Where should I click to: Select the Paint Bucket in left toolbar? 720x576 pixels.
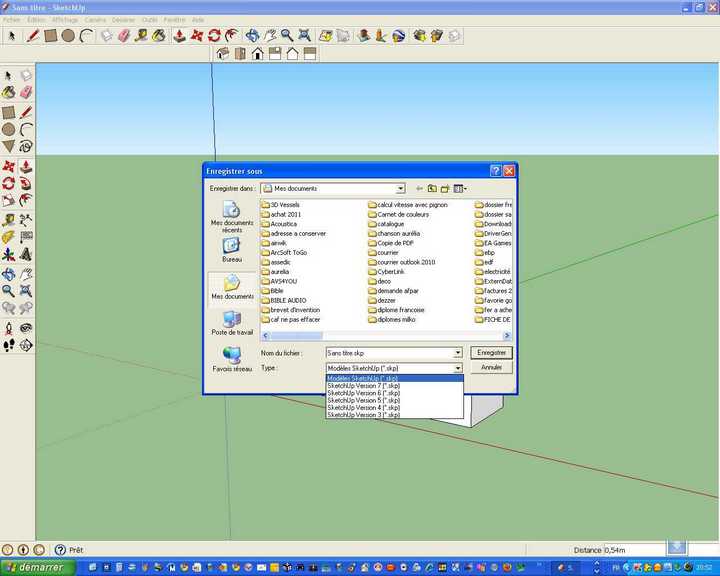(x=8, y=93)
